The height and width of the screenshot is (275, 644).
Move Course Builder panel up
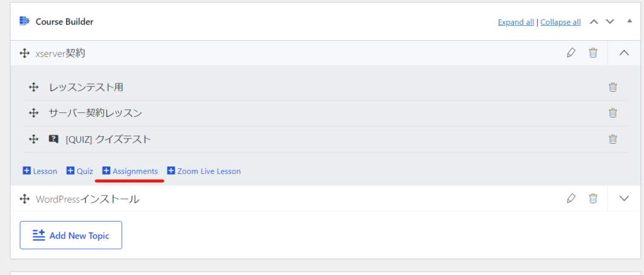pyautogui.click(x=594, y=21)
